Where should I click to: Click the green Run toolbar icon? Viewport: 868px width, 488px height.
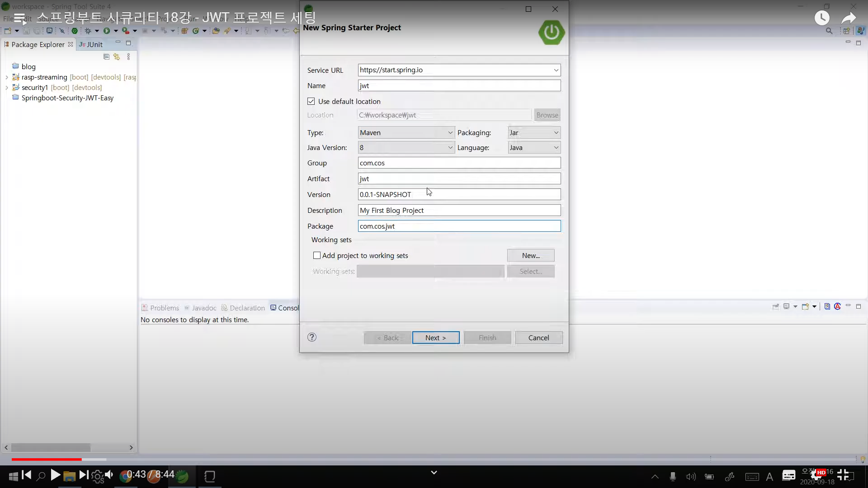click(x=106, y=31)
